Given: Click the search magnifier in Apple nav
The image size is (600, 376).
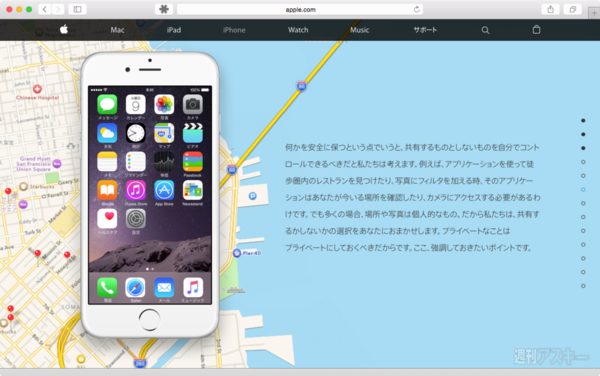Looking at the screenshot, I should pos(485,30).
